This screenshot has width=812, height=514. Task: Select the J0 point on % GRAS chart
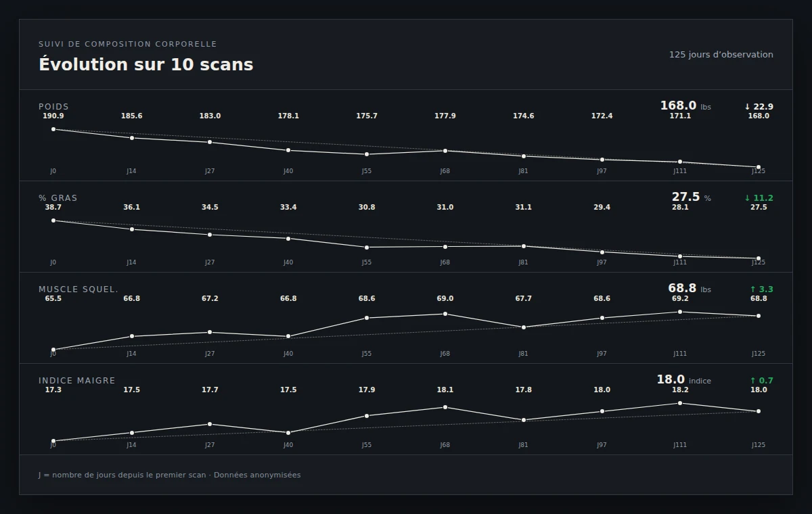[53, 220]
